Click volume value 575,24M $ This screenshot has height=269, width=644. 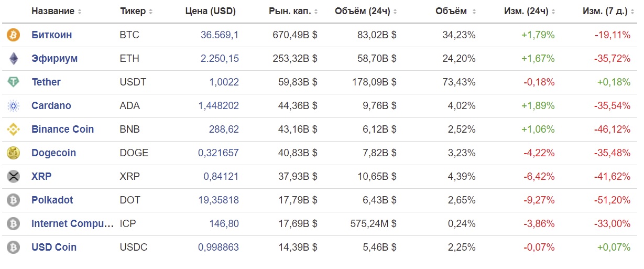point(374,224)
